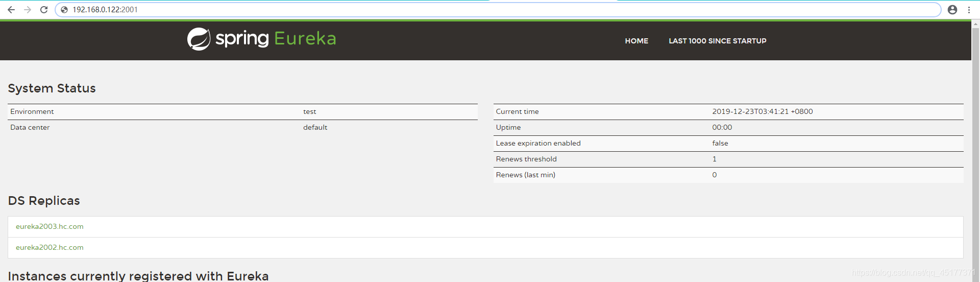This screenshot has width=980, height=282.
Task: Go back with the browser back arrow
Action: [x=11, y=10]
